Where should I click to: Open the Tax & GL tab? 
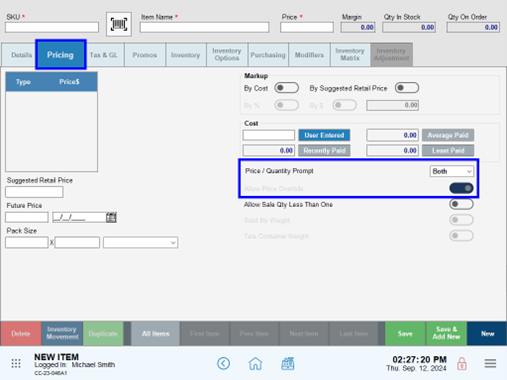pyautogui.click(x=104, y=55)
